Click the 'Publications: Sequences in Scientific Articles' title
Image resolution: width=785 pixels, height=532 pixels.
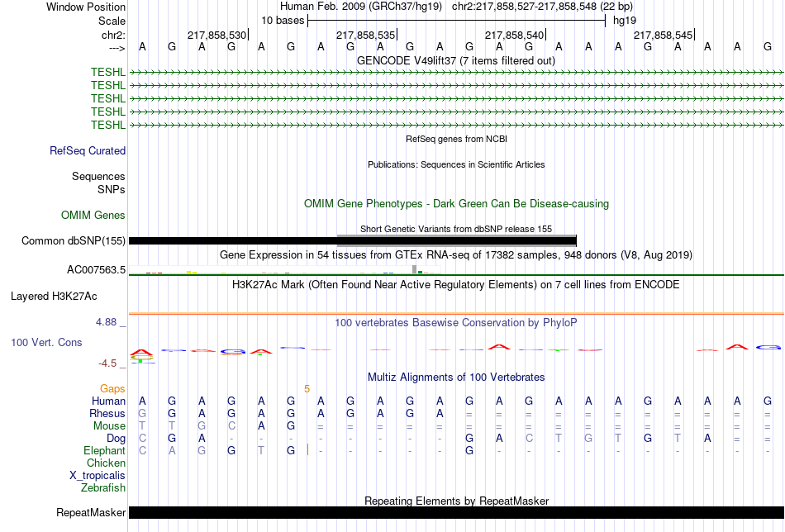point(456,164)
